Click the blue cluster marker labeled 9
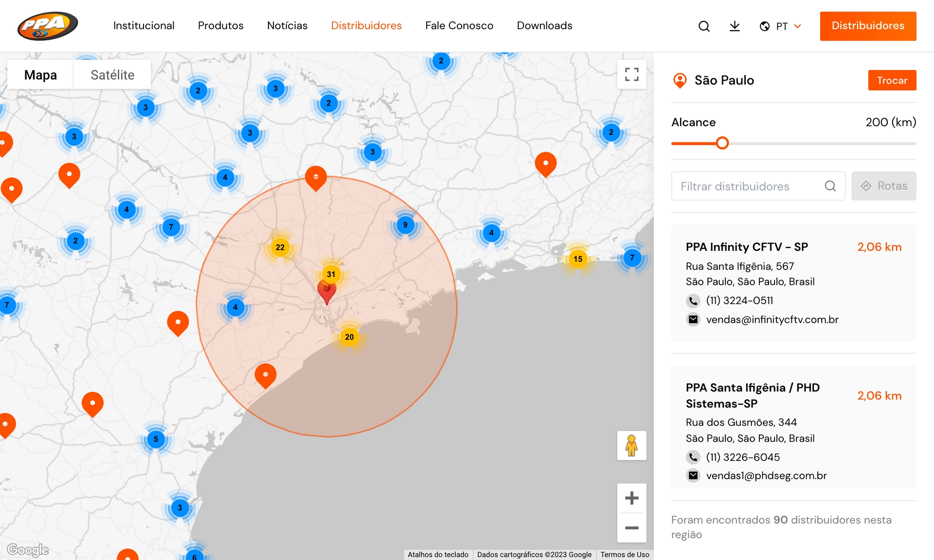This screenshot has height=560, width=934. 405,225
